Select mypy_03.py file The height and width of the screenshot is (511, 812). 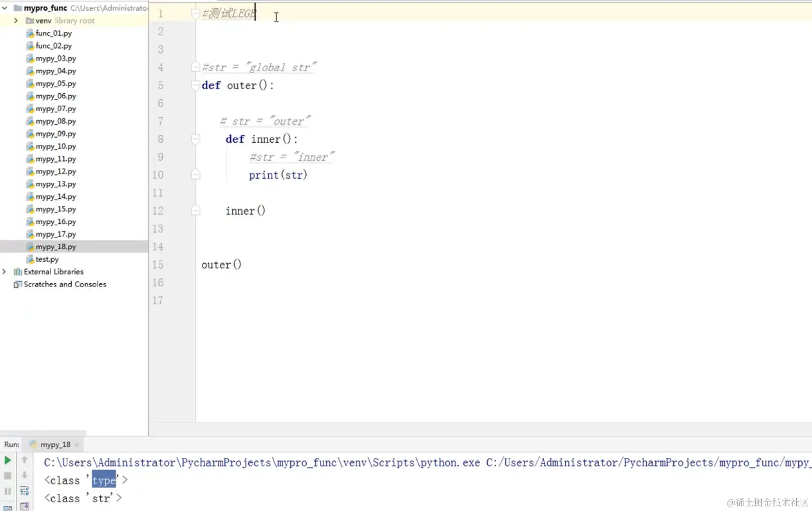coord(55,58)
